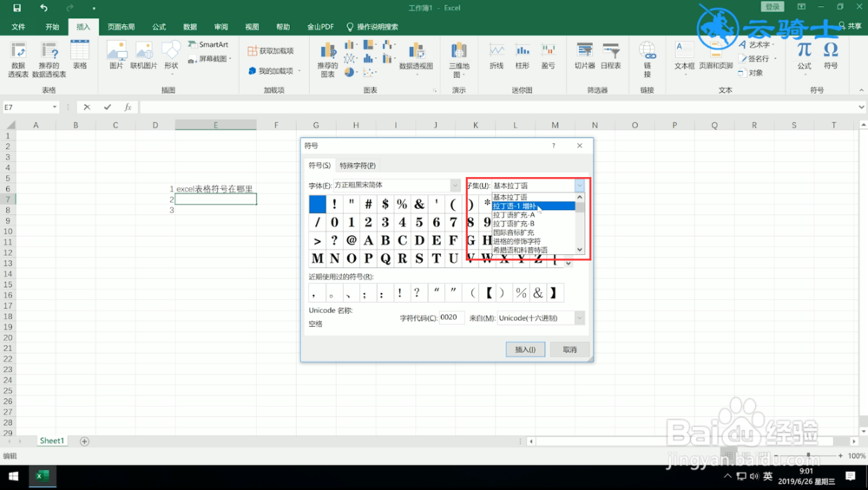Viewport: 868px width, 490px height.
Task: Click Get Add-ins (获取加载项)
Action: click(271, 51)
